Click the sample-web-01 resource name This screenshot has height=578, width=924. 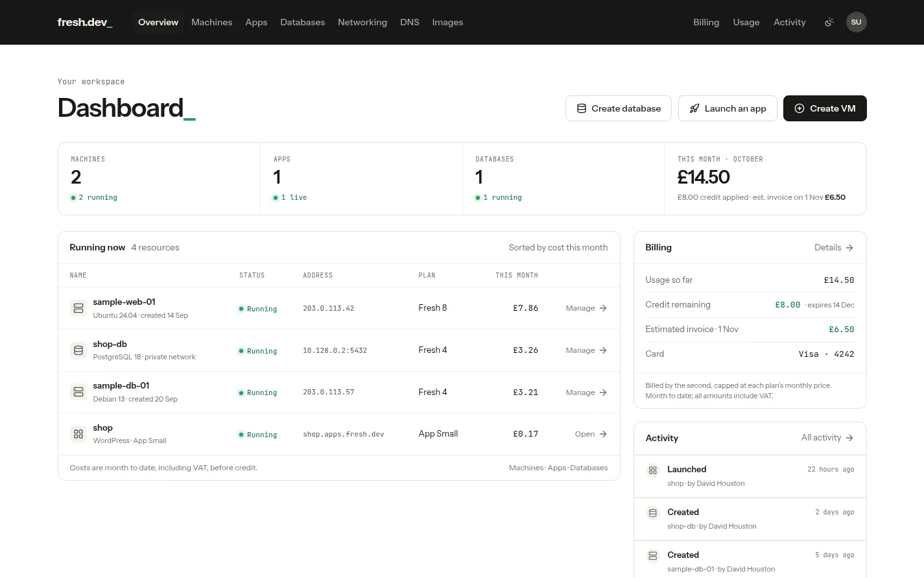[124, 302]
